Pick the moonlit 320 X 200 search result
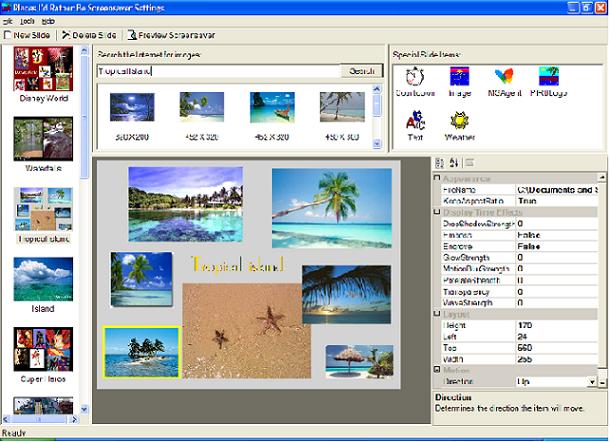The image size is (610, 442). point(132,107)
